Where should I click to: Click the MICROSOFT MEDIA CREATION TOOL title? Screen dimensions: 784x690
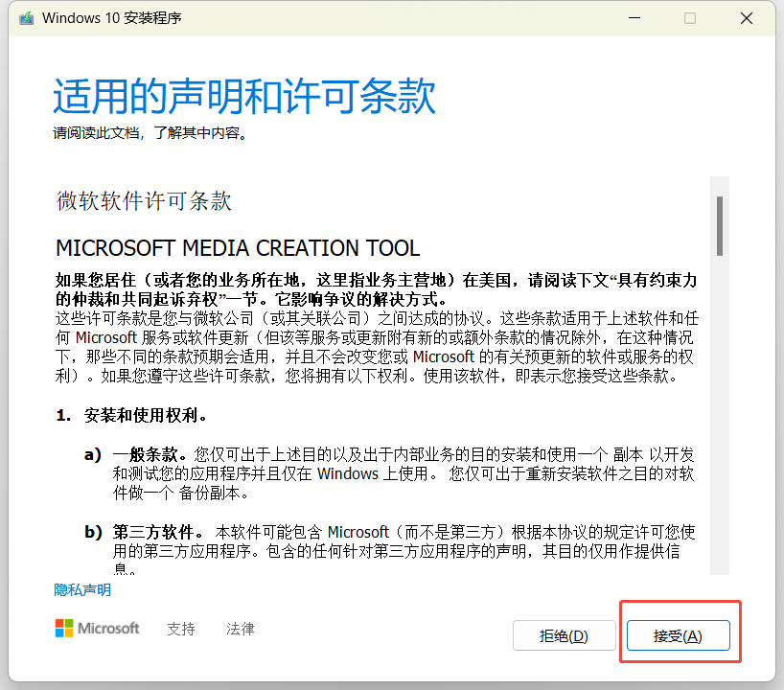click(238, 248)
